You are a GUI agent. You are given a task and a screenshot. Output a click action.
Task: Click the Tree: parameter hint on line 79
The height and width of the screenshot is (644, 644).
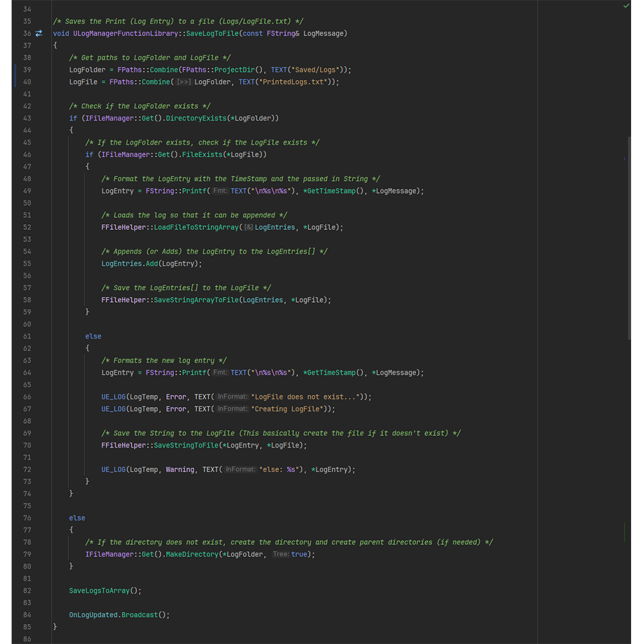pyautogui.click(x=280, y=554)
